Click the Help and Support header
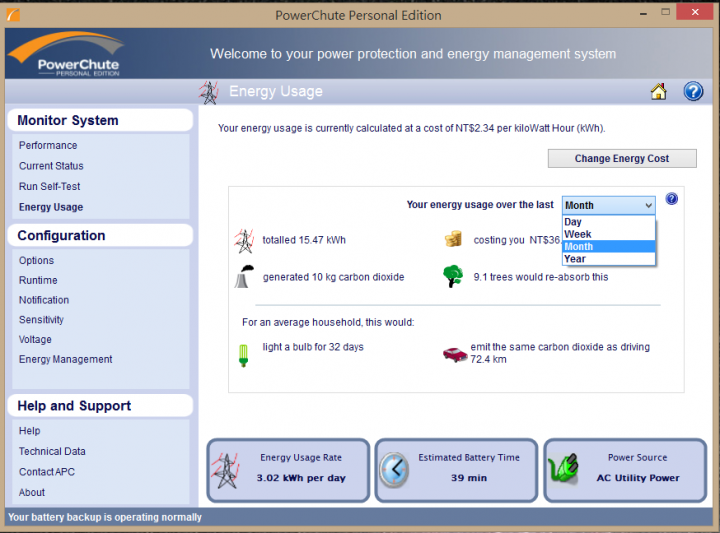Viewport: 720px width, 533px height. point(100,406)
